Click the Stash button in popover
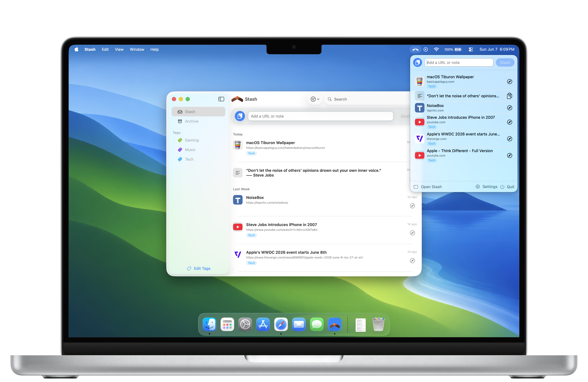Screen dimensions: 588x382 click(505, 62)
